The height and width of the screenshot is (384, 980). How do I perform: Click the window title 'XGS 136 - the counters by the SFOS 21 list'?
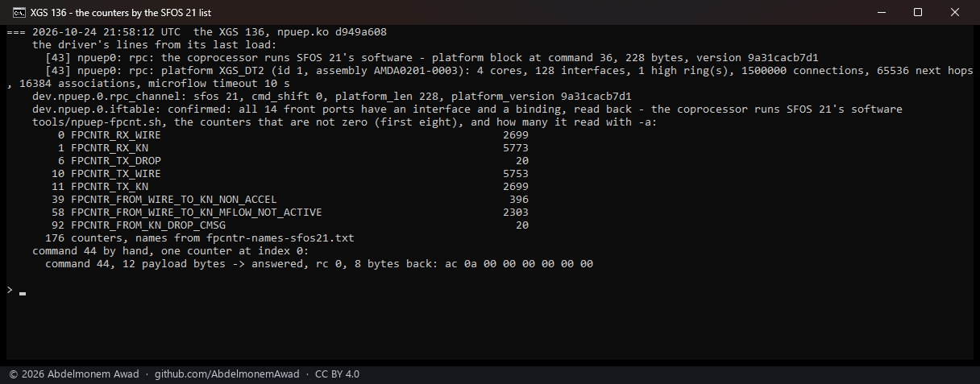(121, 13)
